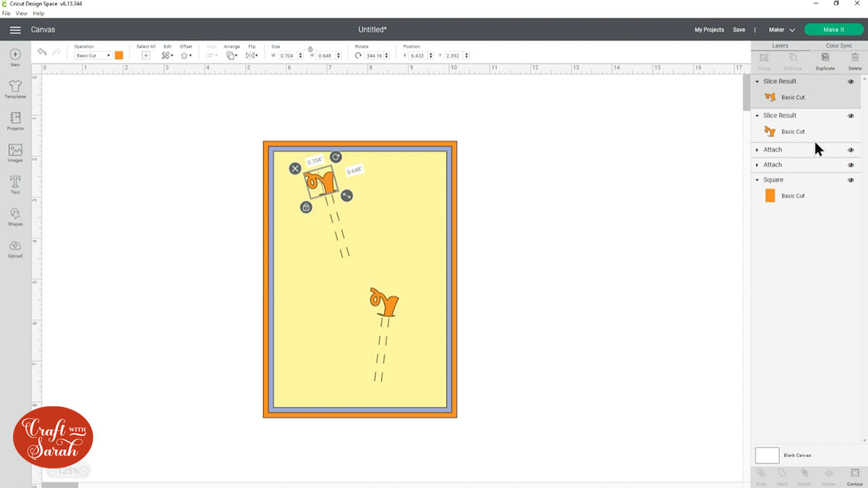Open the Upload panel
Viewport: 868px width, 488px height.
click(x=15, y=248)
